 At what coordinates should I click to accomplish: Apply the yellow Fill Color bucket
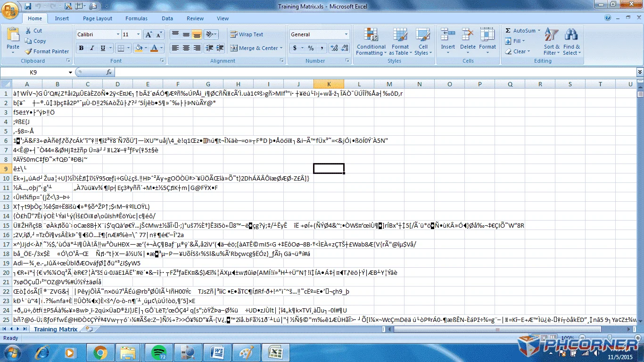tap(139, 48)
